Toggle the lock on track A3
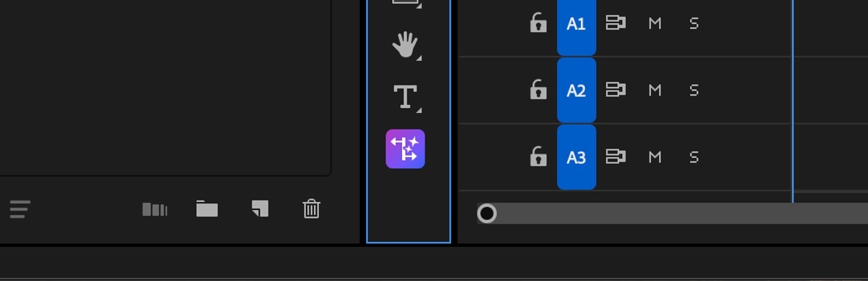Viewport: 868px width, 281px height. click(x=537, y=156)
